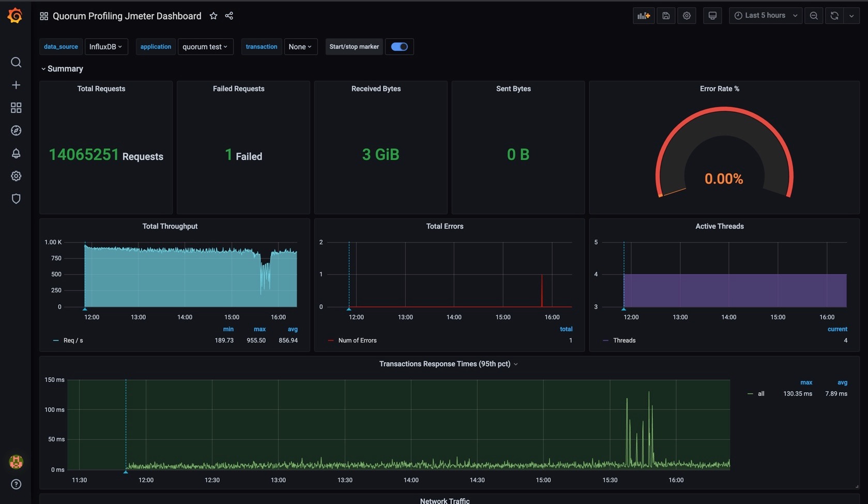Open the quorum test application dropdown
The height and width of the screenshot is (504, 868).
pyautogui.click(x=205, y=47)
